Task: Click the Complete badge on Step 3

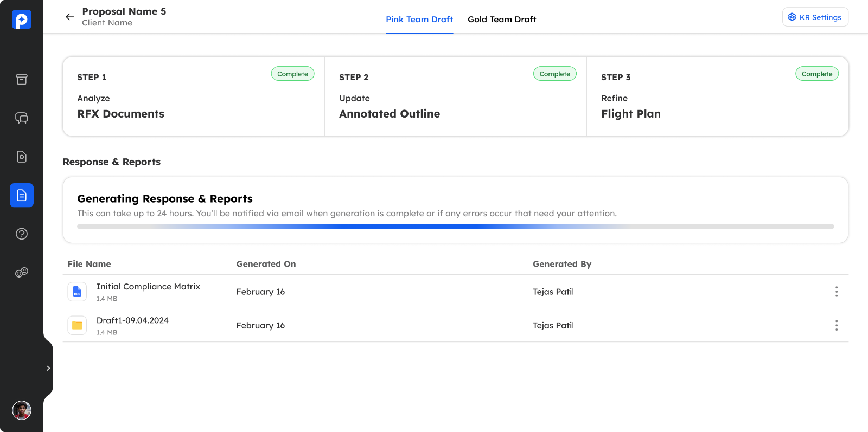Action: tap(817, 74)
